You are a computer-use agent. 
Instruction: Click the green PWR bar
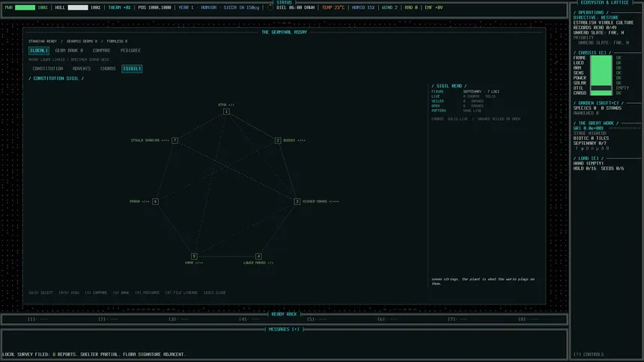pyautogui.click(x=25, y=7)
